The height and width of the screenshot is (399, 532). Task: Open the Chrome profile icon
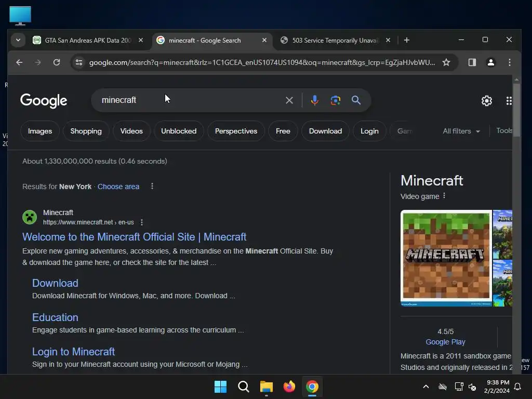coord(490,62)
